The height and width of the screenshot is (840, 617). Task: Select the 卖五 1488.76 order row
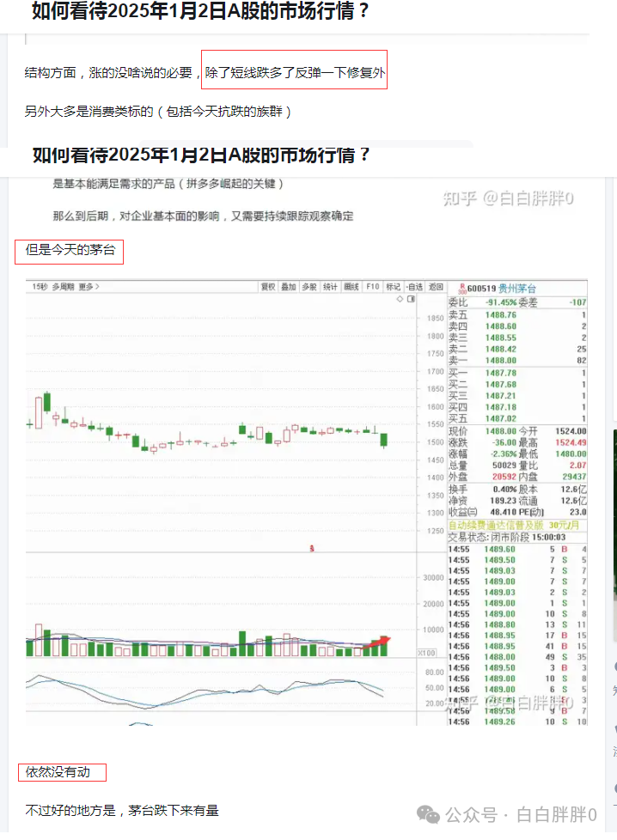click(517, 315)
